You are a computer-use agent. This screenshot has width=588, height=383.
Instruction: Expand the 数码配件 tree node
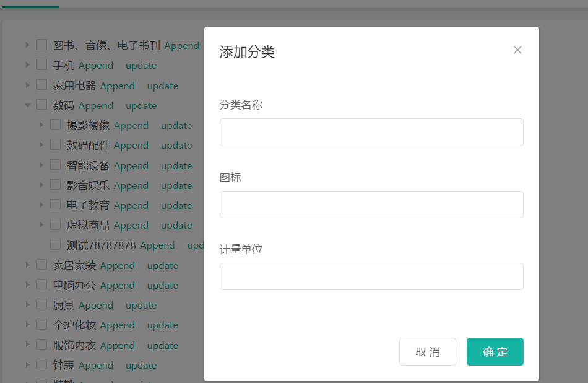41,145
